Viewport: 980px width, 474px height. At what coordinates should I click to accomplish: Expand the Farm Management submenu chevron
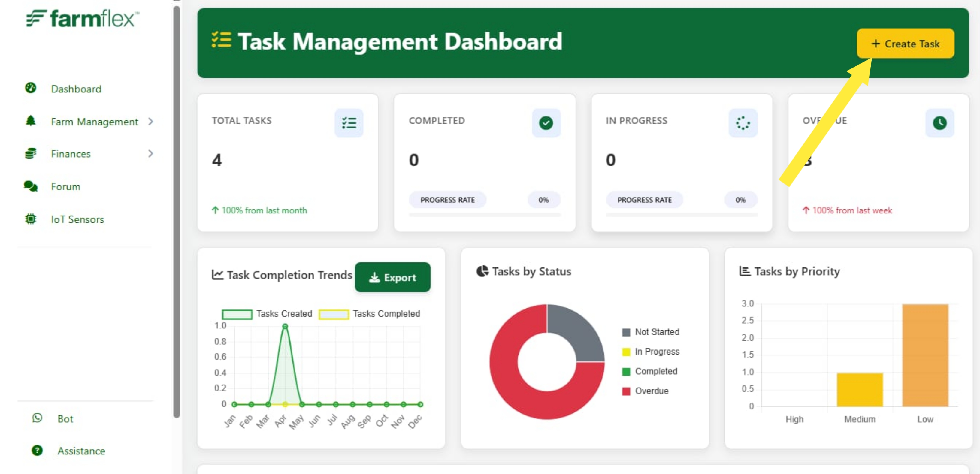[151, 121]
